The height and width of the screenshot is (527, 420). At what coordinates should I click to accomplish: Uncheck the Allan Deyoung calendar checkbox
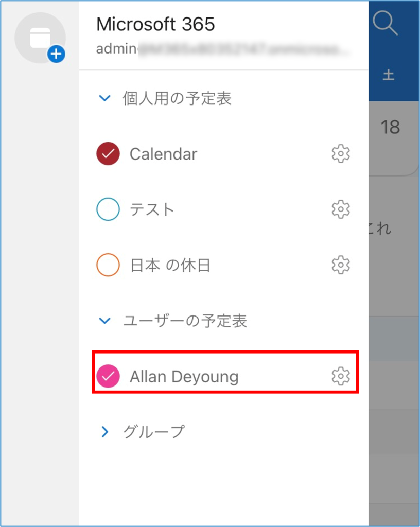pos(108,376)
